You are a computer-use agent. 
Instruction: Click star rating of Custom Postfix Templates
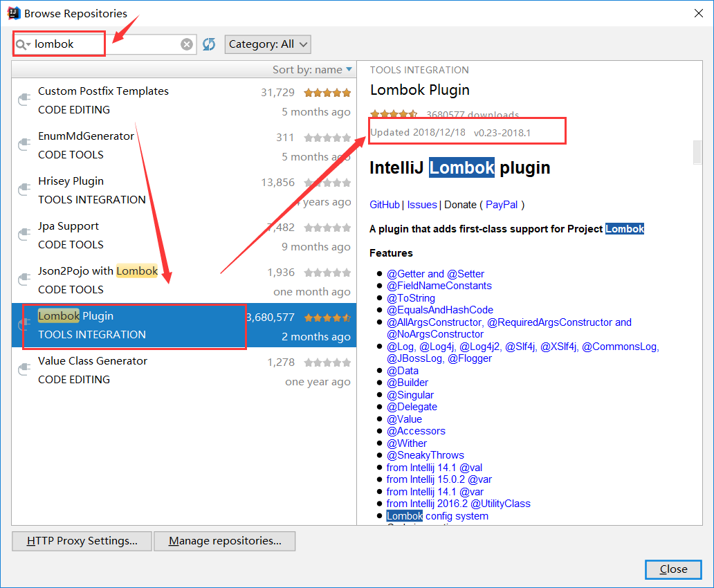[x=327, y=93]
